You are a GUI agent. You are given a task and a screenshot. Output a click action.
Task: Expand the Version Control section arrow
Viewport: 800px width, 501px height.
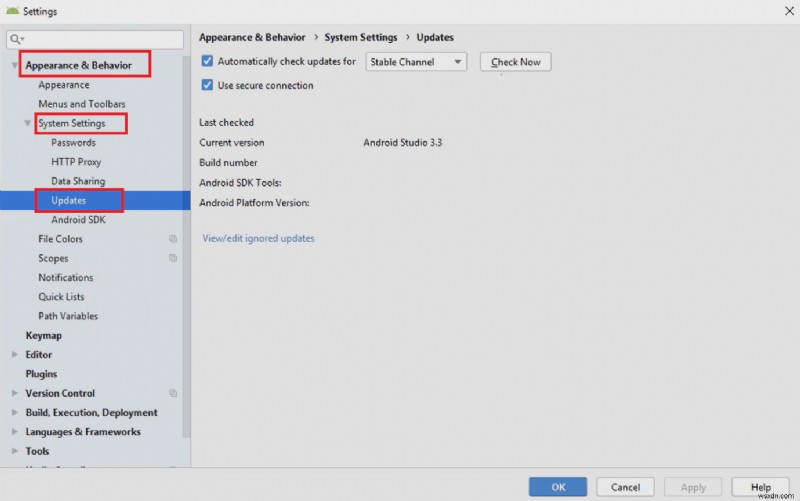pyautogui.click(x=15, y=393)
